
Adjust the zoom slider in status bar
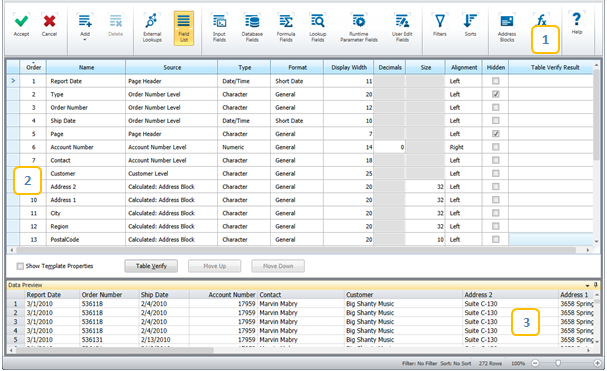pyautogui.click(x=558, y=363)
